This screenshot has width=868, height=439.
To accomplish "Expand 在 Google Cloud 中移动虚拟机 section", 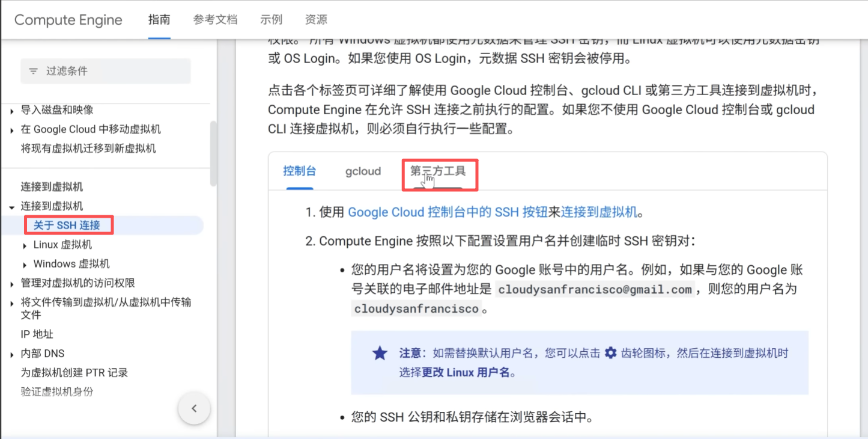I will coord(12,130).
